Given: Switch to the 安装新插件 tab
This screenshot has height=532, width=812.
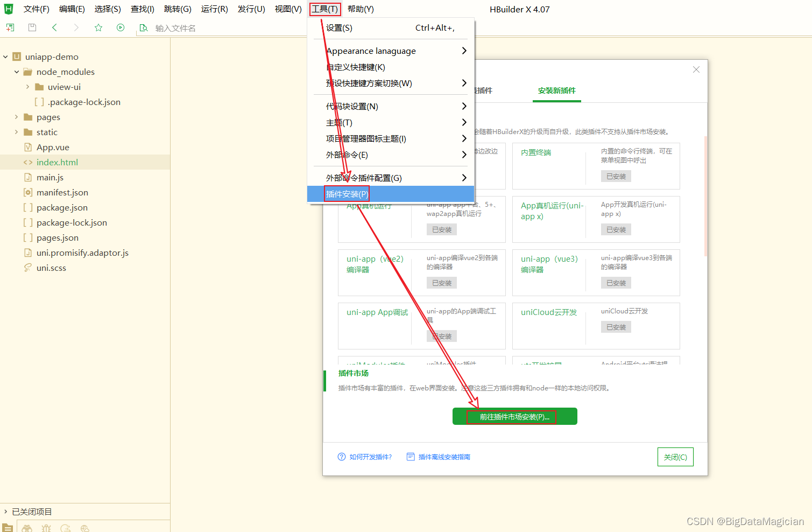Looking at the screenshot, I should tap(557, 90).
